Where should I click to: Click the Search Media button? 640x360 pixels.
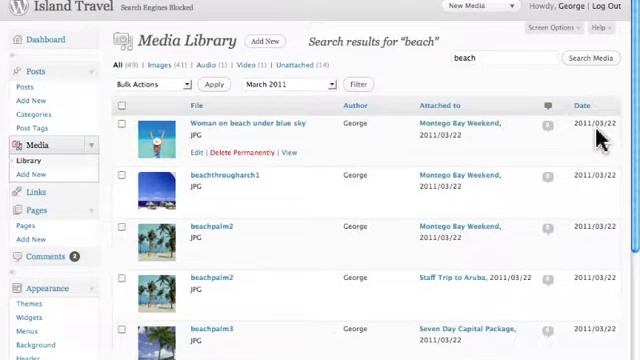(x=591, y=58)
